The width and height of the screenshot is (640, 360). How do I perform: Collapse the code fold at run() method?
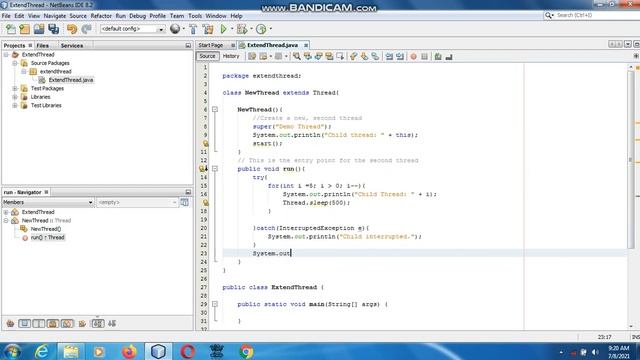(x=215, y=169)
